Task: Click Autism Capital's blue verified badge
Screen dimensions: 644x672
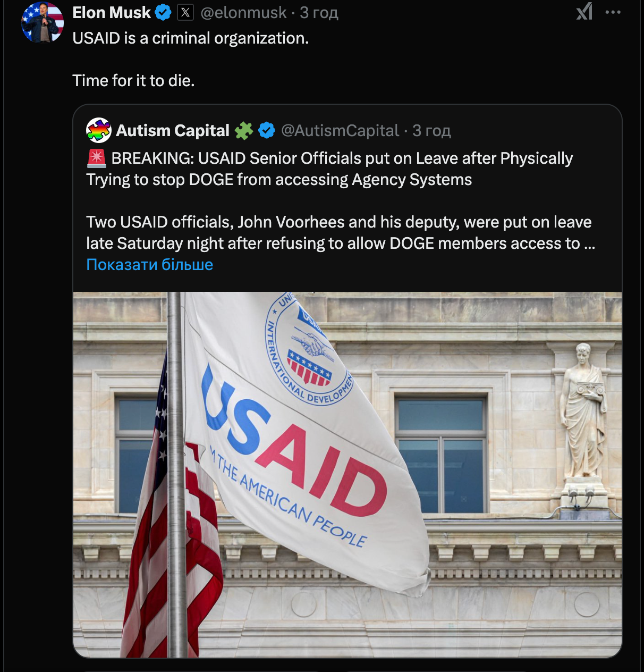Action: [267, 130]
